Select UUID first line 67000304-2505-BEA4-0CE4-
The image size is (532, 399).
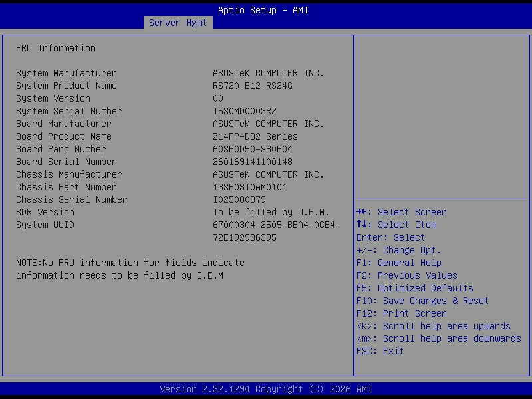click(x=277, y=225)
